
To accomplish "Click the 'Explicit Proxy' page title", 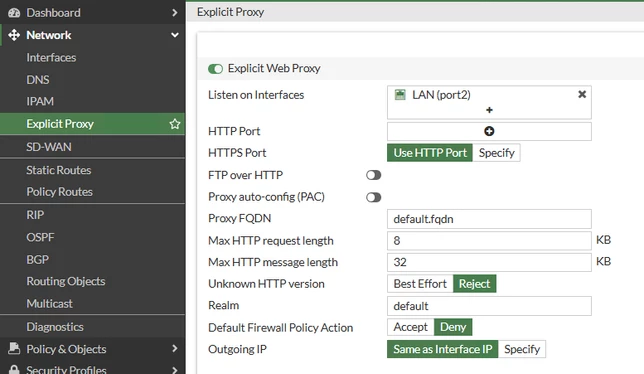I will pyautogui.click(x=230, y=12).
